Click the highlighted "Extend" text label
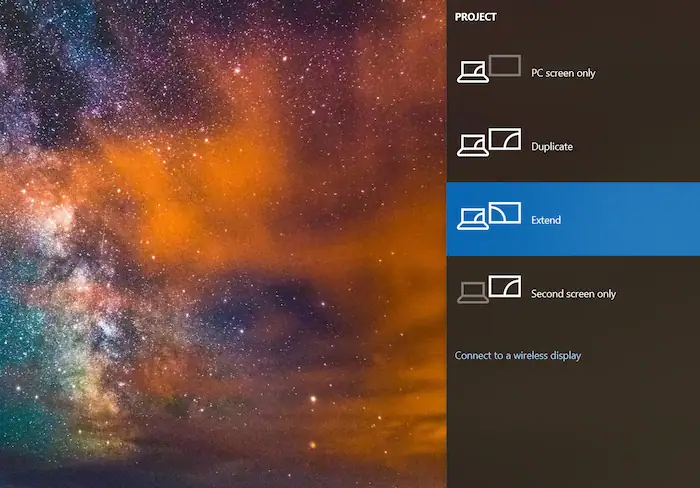This screenshot has width=700, height=488. [x=546, y=220]
